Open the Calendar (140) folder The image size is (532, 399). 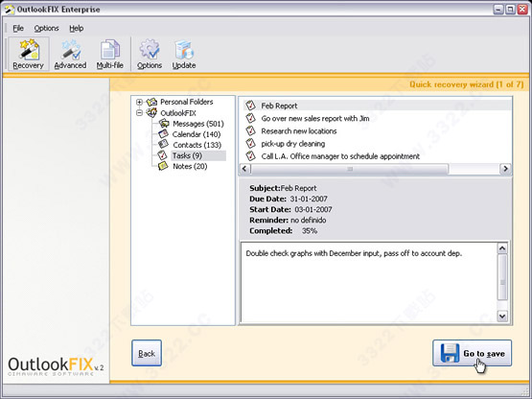(197, 134)
